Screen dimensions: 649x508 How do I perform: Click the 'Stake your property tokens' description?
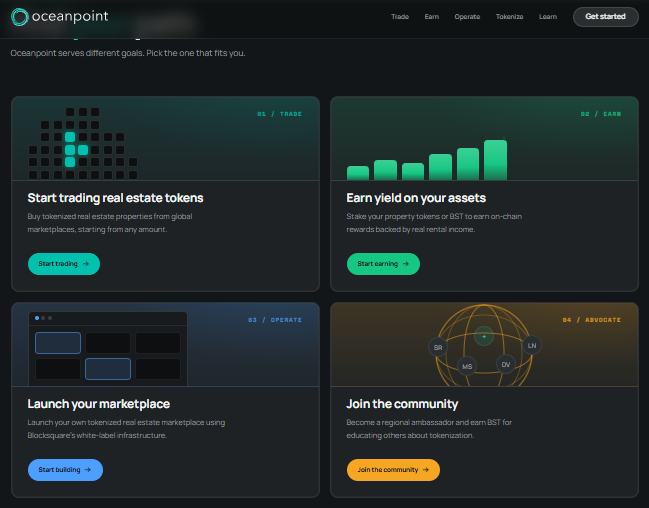[x=434, y=223]
